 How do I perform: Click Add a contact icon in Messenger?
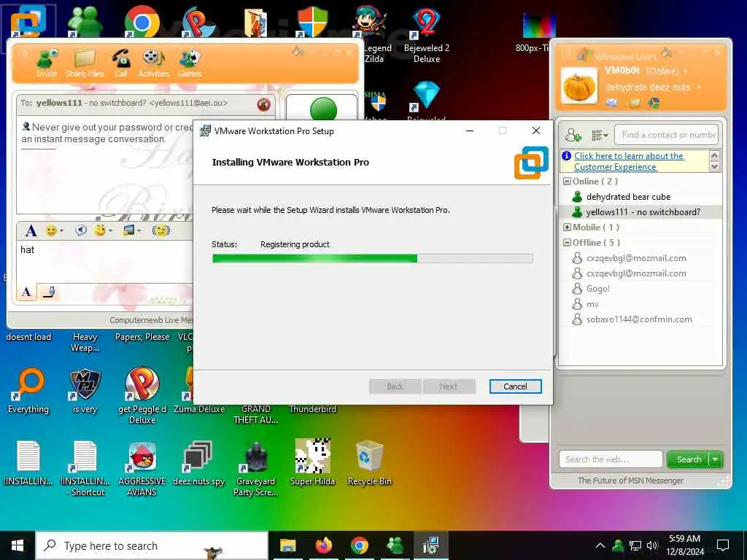[x=573, y=135]
